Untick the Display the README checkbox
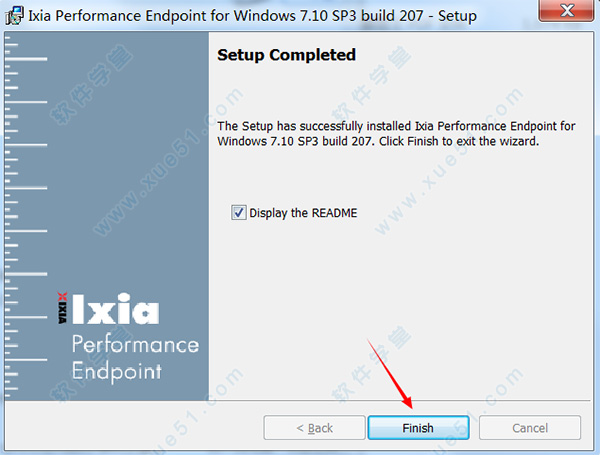The height and width of the screenshot is (455, 600). tap(238, 212)
